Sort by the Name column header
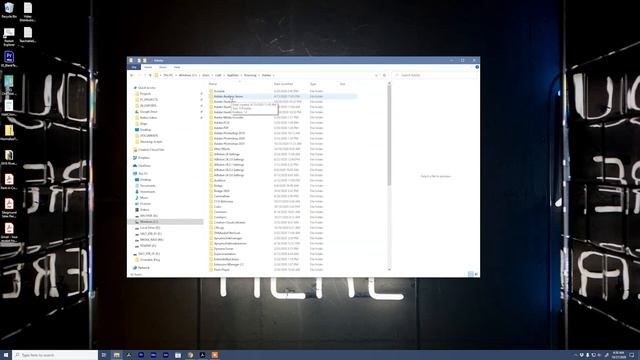 (213, 84)
